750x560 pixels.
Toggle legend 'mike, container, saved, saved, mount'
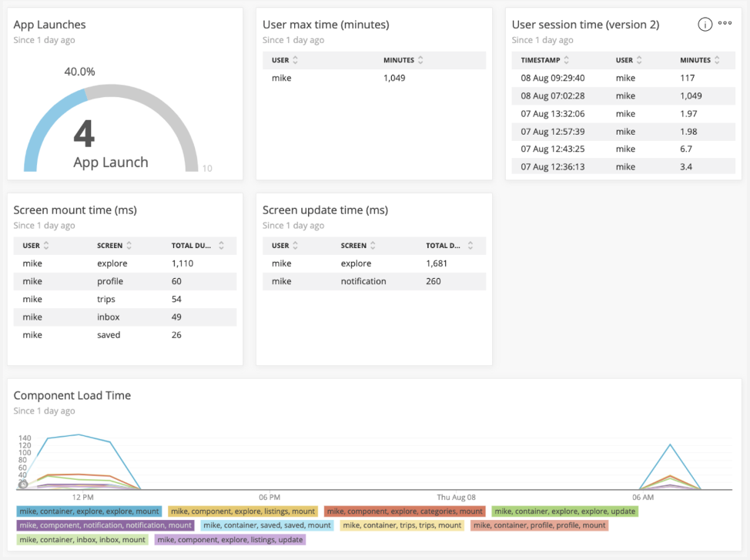pos(267,525)
